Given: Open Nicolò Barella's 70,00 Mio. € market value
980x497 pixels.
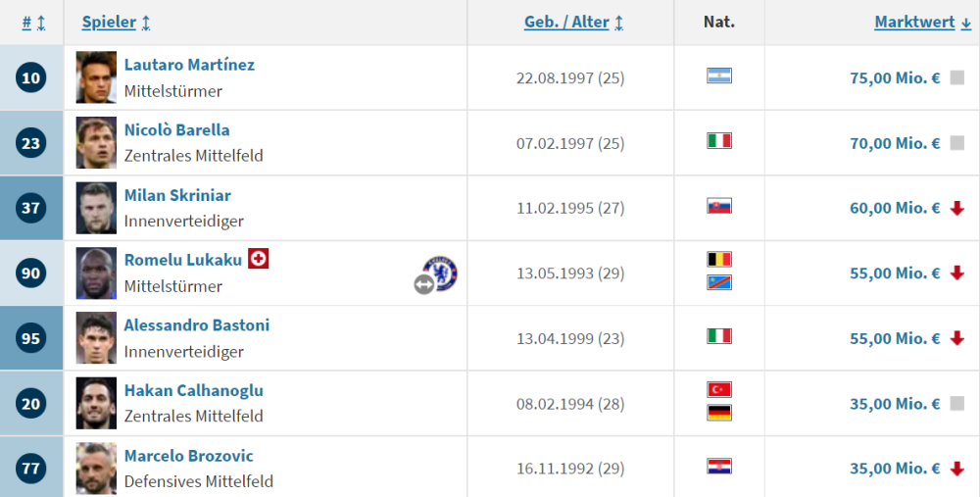Looking at the screenshot, I should [895, 143].
